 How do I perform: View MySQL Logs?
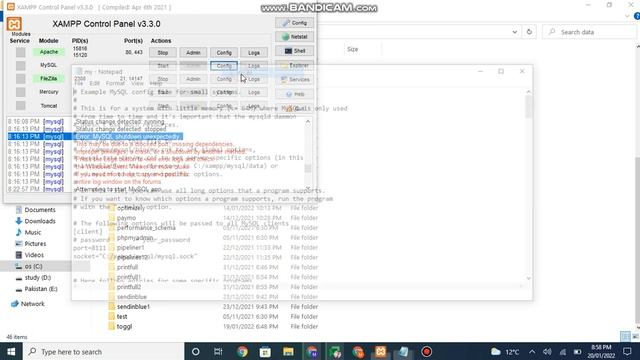(x=254, y=66)
